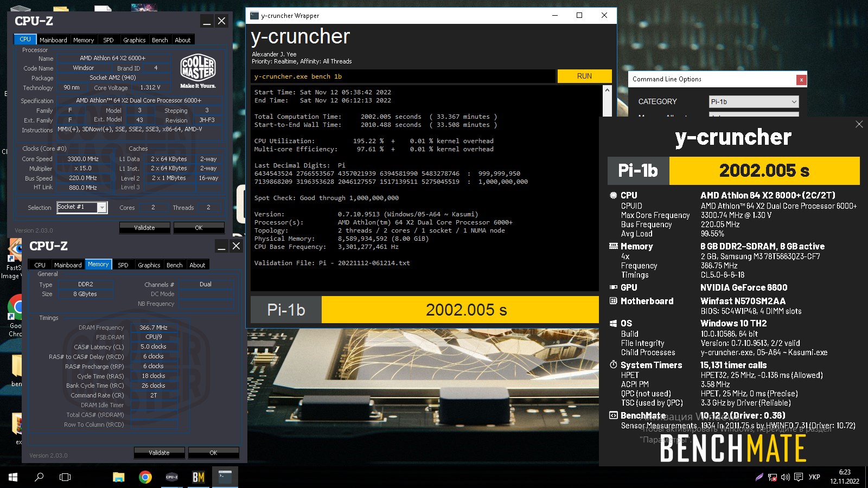Click the System Timers clock icon
Image resolution: width=868 pixels, height=488 pixels.
[613, 365]
